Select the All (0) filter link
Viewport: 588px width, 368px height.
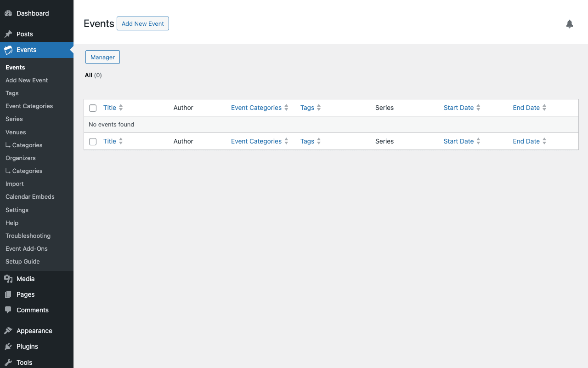[x=93, y=75]
